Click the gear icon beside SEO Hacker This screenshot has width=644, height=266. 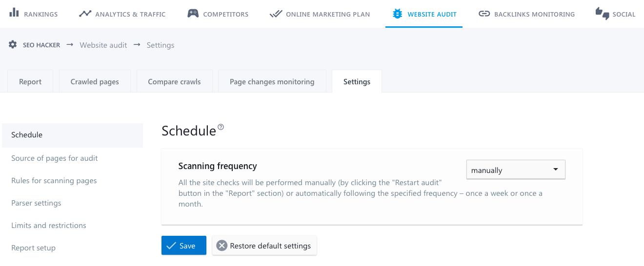point(13,45)
